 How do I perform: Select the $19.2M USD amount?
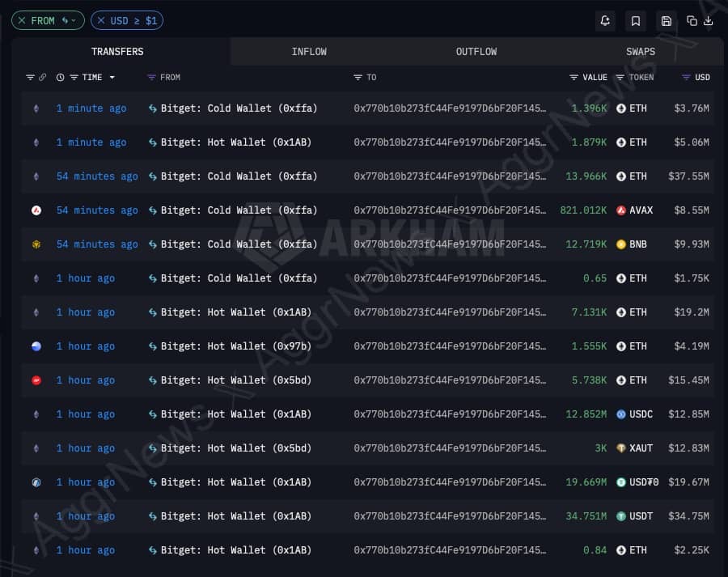(692, 312)
